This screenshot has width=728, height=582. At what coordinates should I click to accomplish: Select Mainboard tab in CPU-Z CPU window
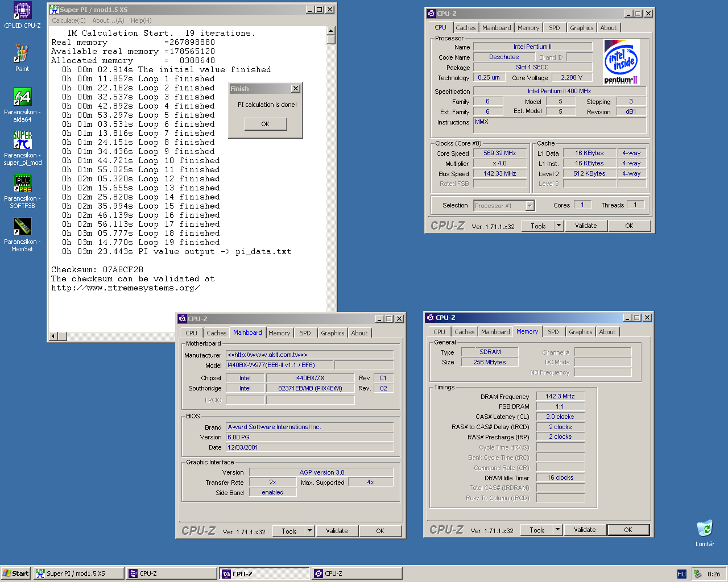(x=497, y=28)
